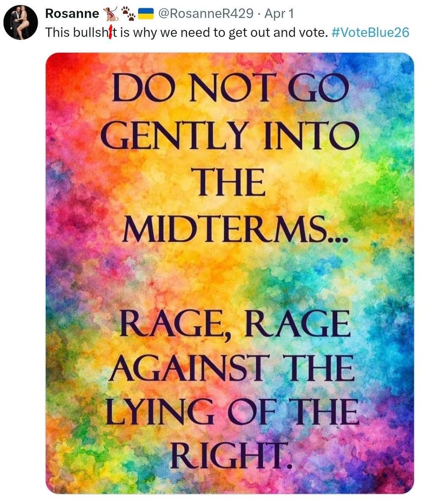Click the standalone word 'THE' above MIDTERMS
The image size is (445, 504).
pos(231,182)
